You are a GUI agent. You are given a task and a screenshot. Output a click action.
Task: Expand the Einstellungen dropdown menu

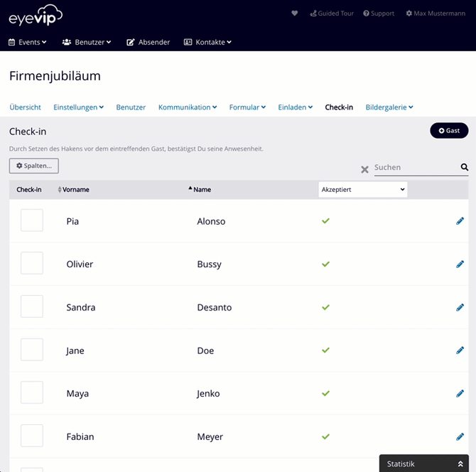[78, 107]
